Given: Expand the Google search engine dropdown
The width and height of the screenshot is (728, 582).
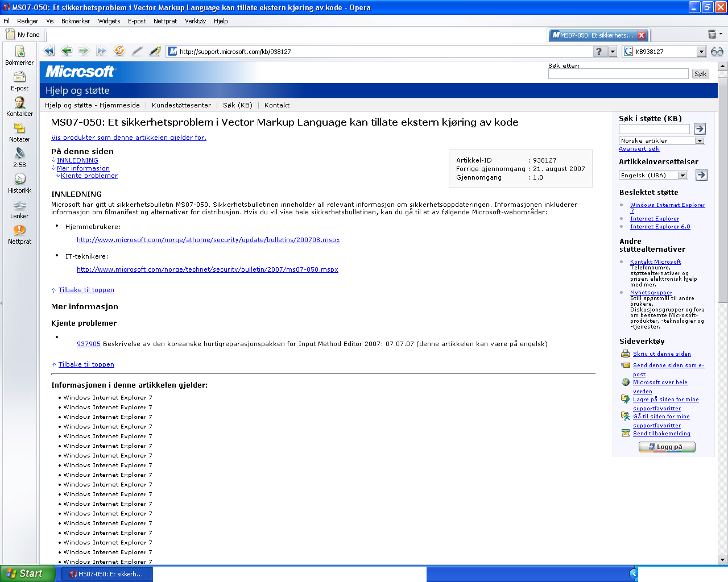Looking at the screenshot, I should tap(701, 52).
